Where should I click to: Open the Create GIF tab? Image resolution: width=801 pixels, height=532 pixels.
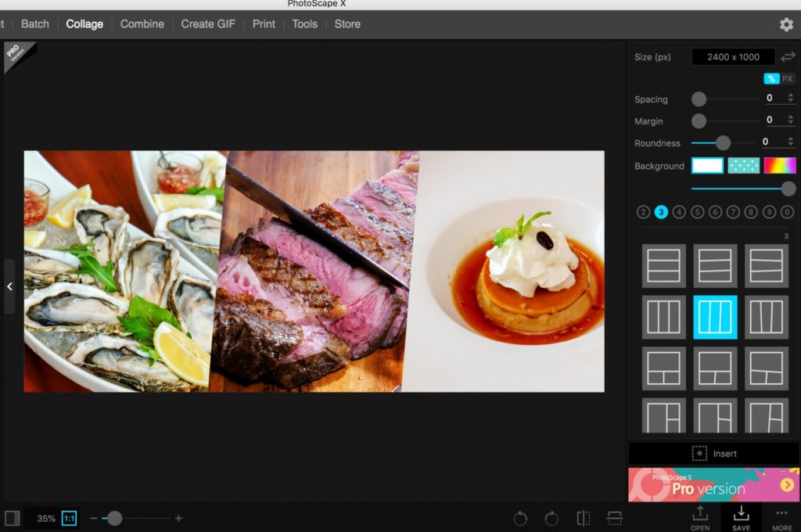208,24
